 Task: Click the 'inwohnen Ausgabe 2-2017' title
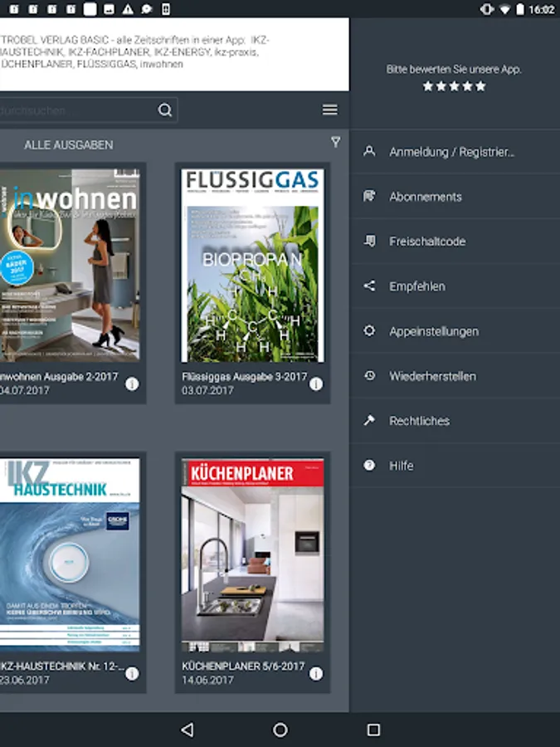click(x=59, y=377)
